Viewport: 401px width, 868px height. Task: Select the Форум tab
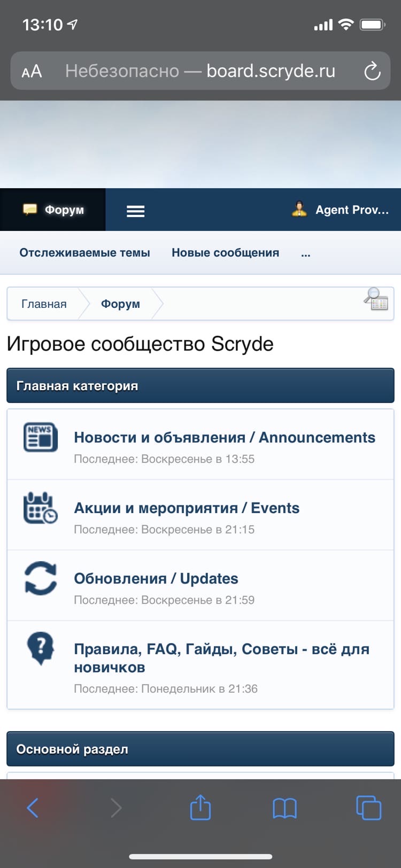(x=53, y=210)
